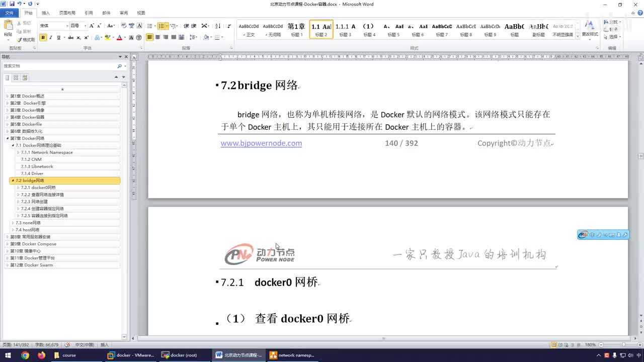Open Firefox from the taskbar
The width and height of the screenshot is (644, 362).
pyautogui.click(x=41, y=355)
